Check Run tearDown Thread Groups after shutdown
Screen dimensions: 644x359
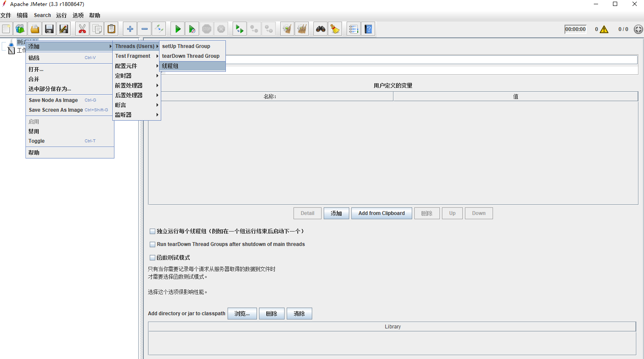point(152,244)
